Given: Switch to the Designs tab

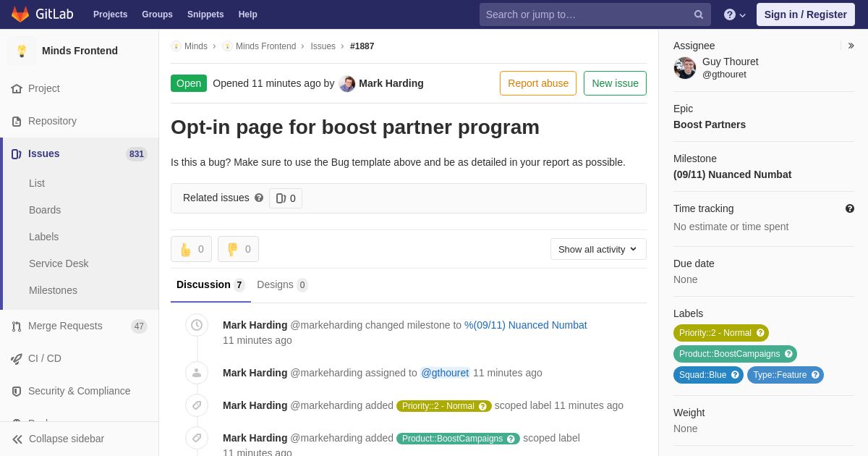Looking at the screenshot, I should (282, 284).
